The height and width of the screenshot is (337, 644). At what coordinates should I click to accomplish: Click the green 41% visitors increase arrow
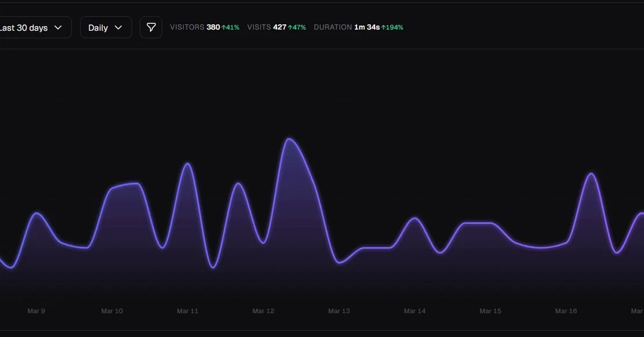click(x=224, y=27)
